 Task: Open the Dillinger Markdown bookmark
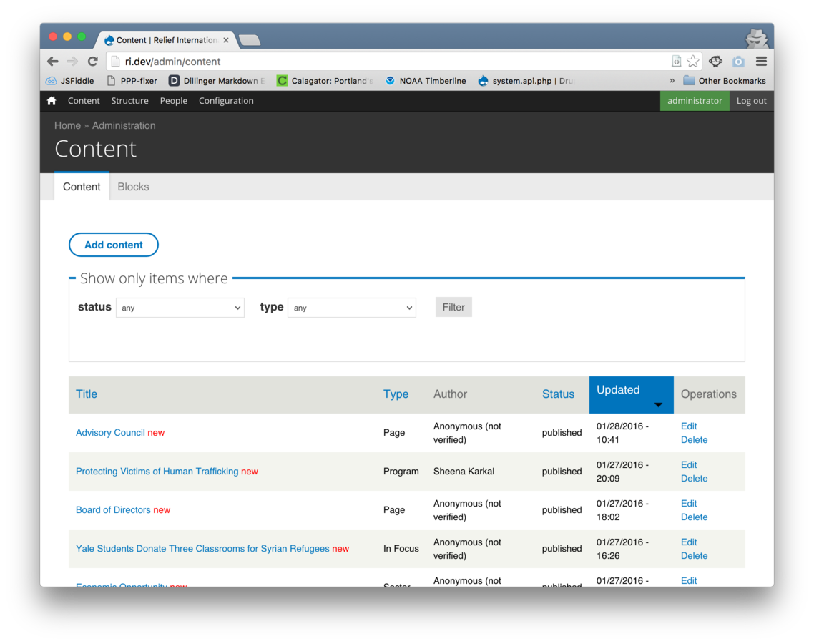(217, 80)
